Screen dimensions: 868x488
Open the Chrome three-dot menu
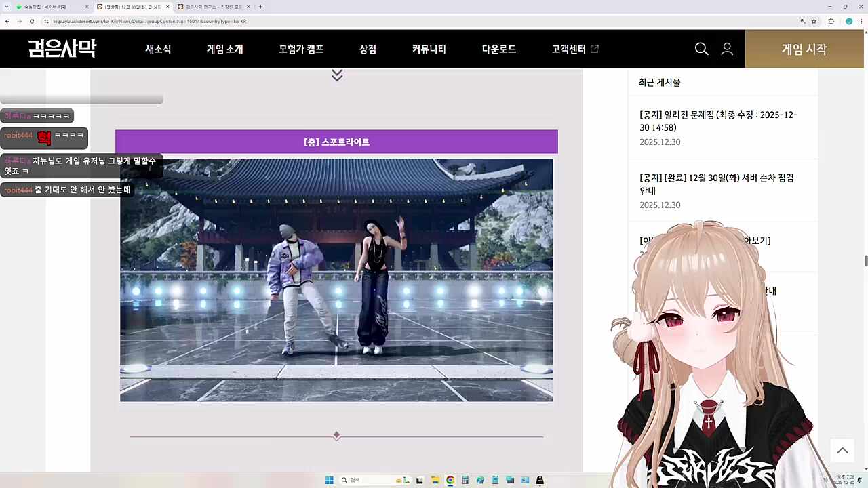861,21
